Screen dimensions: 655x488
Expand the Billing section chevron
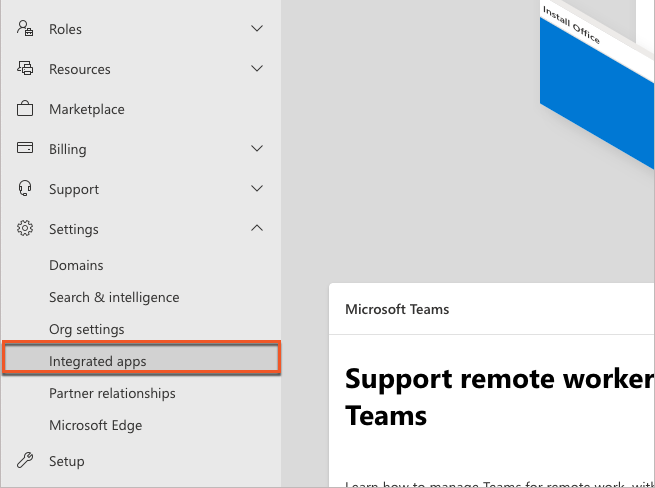coord(257,148)
